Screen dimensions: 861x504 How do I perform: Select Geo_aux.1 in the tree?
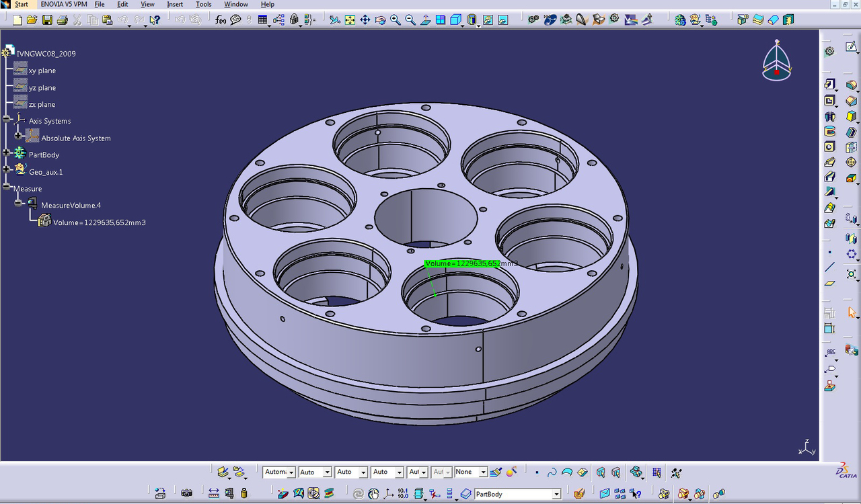coord(46,171)
